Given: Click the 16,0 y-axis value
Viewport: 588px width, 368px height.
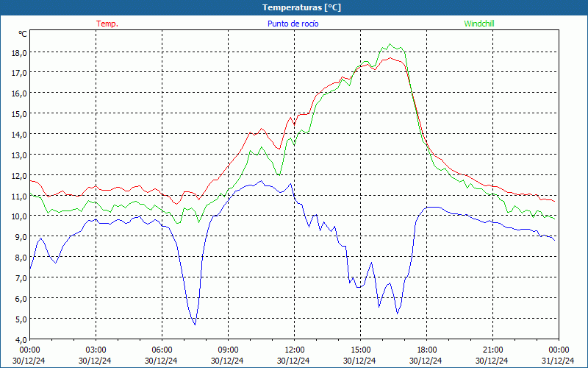Looking at the screenshot, I should pyautogui.click(x=19, y=94).
